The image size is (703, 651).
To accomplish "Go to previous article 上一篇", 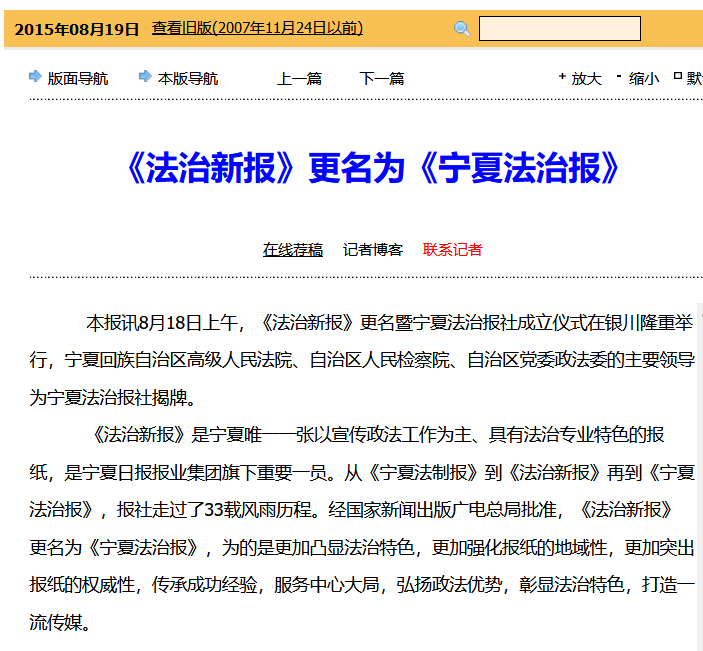I will tap(299, 78).
